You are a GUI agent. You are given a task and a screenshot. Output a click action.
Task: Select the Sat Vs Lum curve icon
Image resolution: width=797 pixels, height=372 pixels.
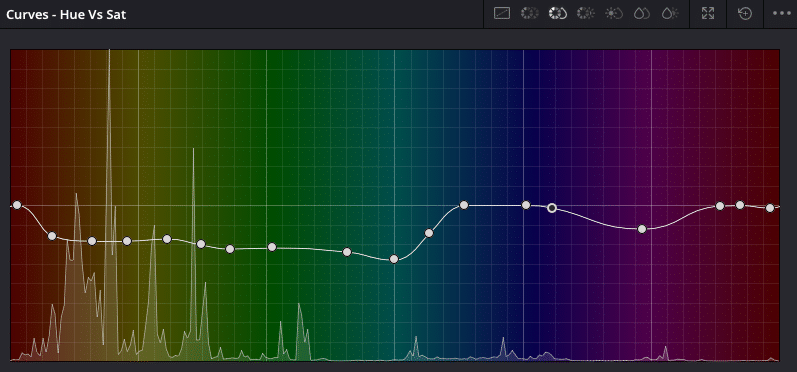tap(670, 13)
